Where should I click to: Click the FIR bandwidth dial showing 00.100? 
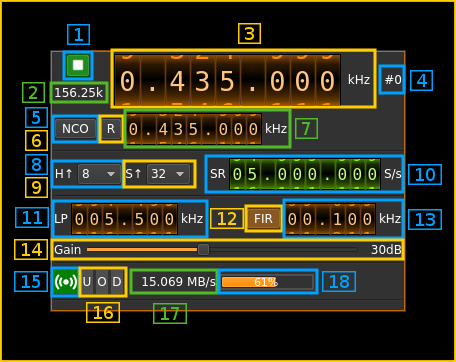click(x=330, y=219)
